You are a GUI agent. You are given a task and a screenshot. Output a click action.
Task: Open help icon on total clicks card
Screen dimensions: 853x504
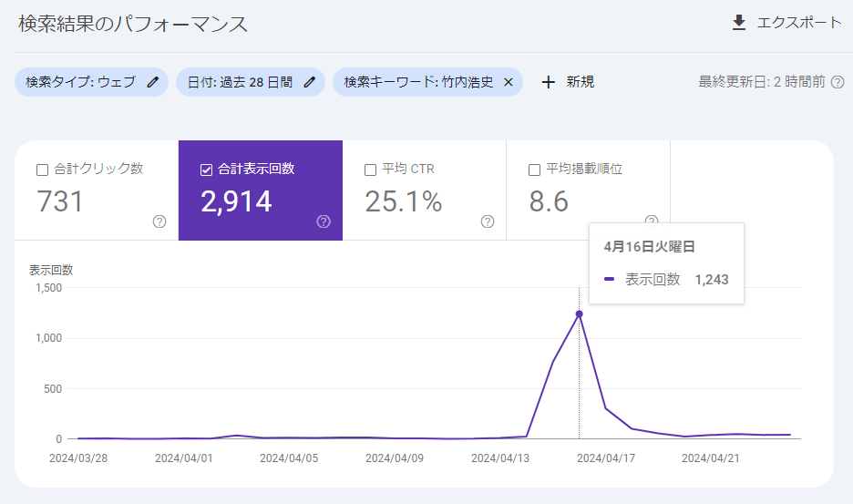[x=159, y=221]
